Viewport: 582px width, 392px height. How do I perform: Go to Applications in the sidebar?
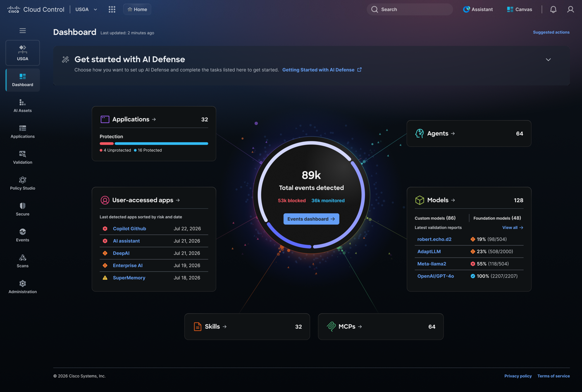point(22,132)
